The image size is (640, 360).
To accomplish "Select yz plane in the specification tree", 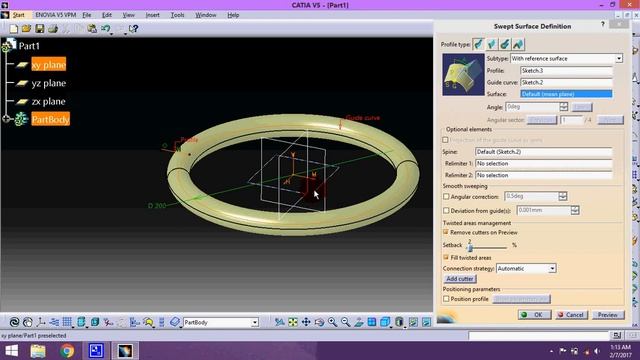I will tap(49, 83).
